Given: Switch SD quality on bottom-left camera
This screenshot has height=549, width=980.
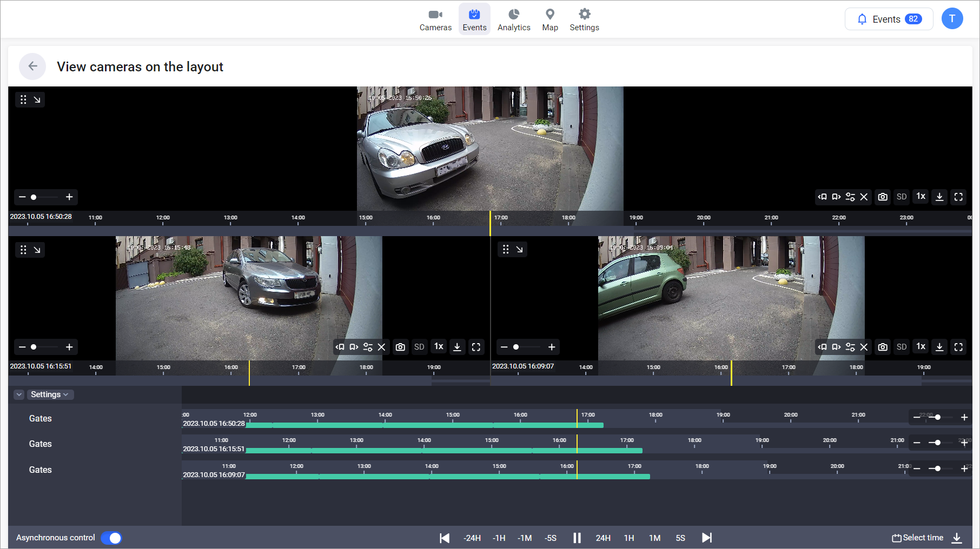Looking at the screenshot, I should coord(419,347).
